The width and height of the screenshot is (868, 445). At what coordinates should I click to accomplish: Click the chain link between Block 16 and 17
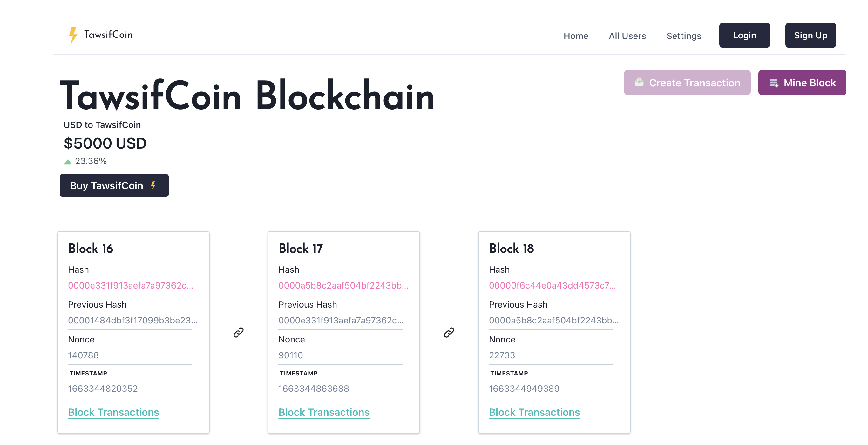pyautogui.click(x=239, y=333)
